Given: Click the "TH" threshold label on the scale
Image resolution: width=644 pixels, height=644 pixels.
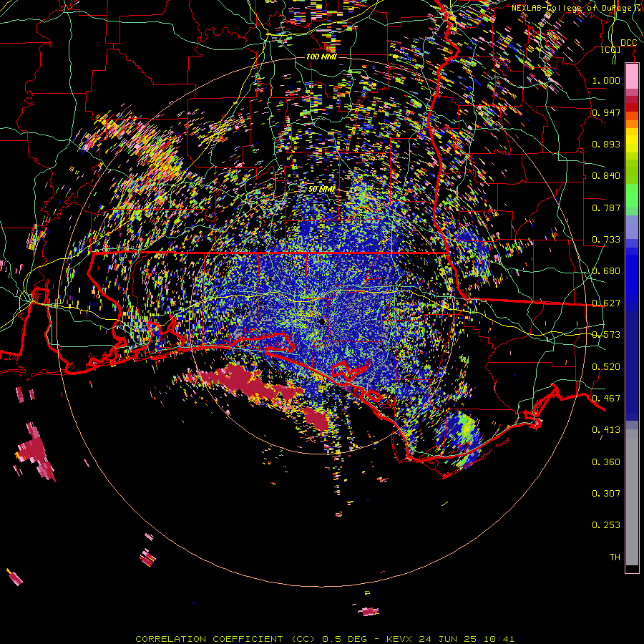Looking at the screenshot, I should (x=615, y=557).
